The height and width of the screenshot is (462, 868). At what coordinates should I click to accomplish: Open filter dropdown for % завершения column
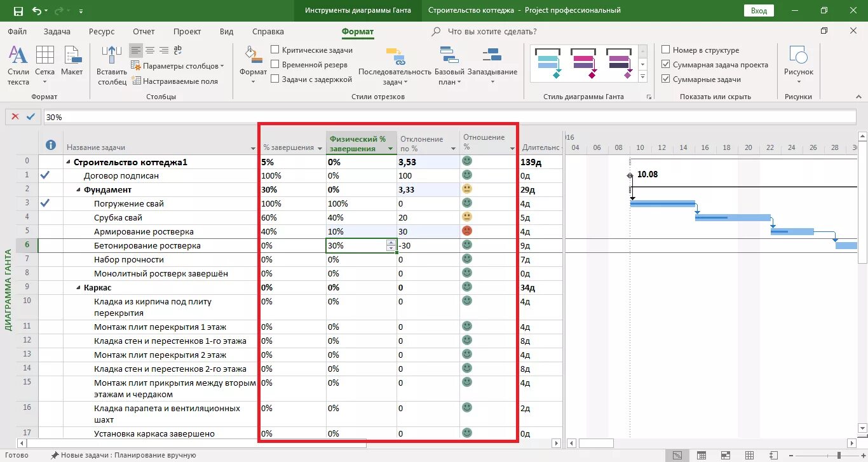tap(320, 148)
